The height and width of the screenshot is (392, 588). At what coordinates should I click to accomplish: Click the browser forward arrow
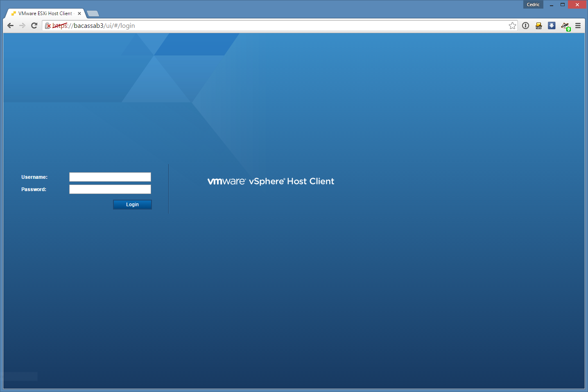point(23,26)
